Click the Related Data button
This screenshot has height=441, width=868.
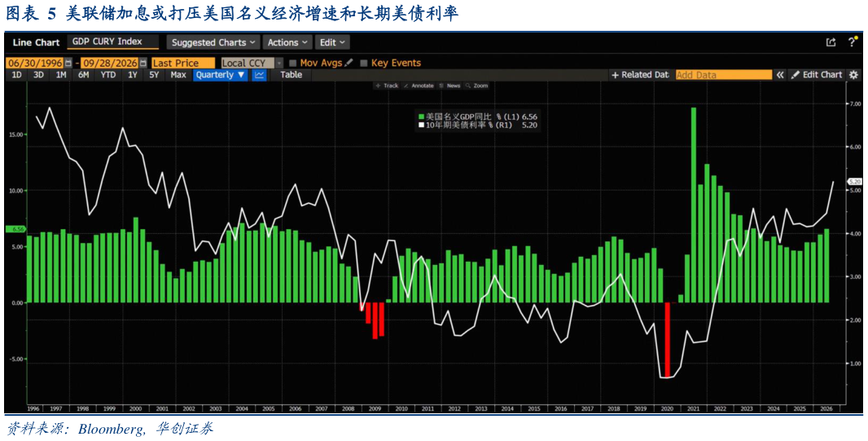(x=640, y=75)
